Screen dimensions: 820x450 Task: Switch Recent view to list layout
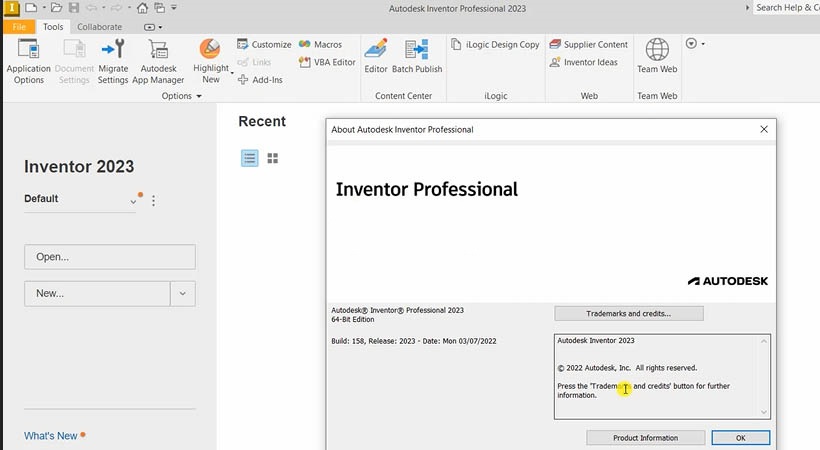click(250, 158)
